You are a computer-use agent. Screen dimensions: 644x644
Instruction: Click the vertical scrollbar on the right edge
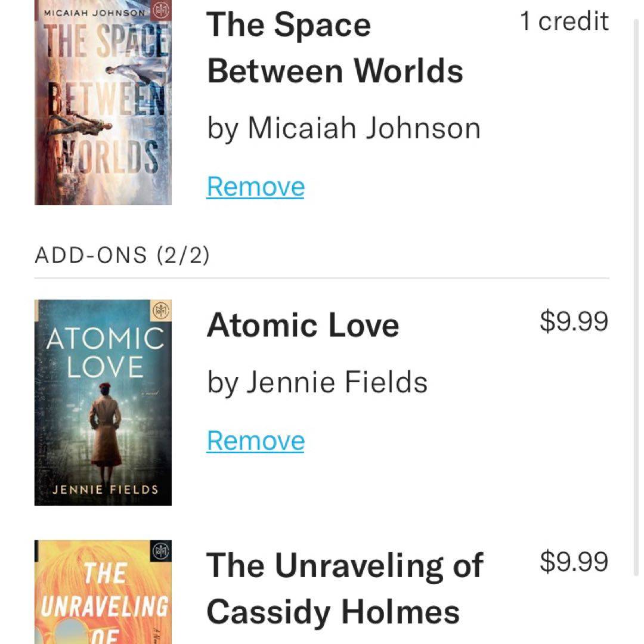(x=635, y=298)
